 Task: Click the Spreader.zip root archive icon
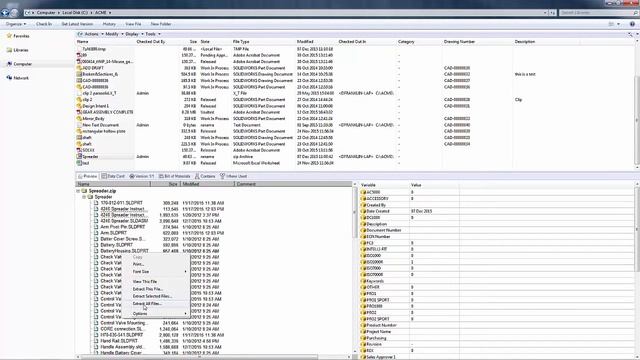point(84,191)
